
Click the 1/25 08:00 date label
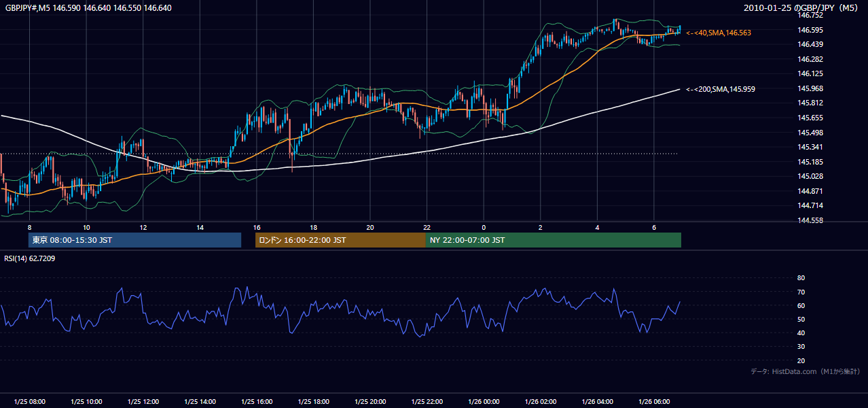[x=29, y=402]
